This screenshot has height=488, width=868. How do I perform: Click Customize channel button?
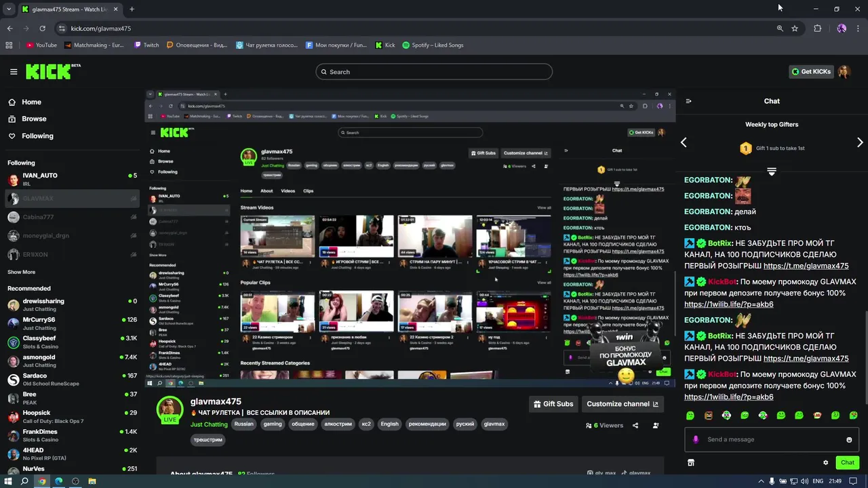pyautogui.click(x=623, y=404)
